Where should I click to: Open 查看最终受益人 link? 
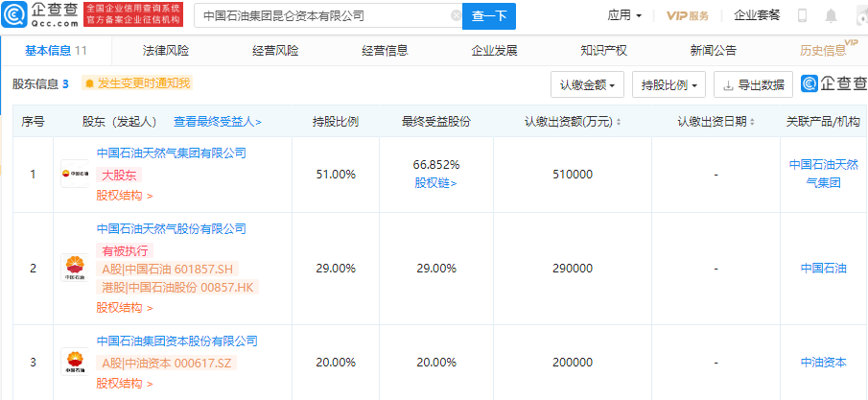click(218, 122)
